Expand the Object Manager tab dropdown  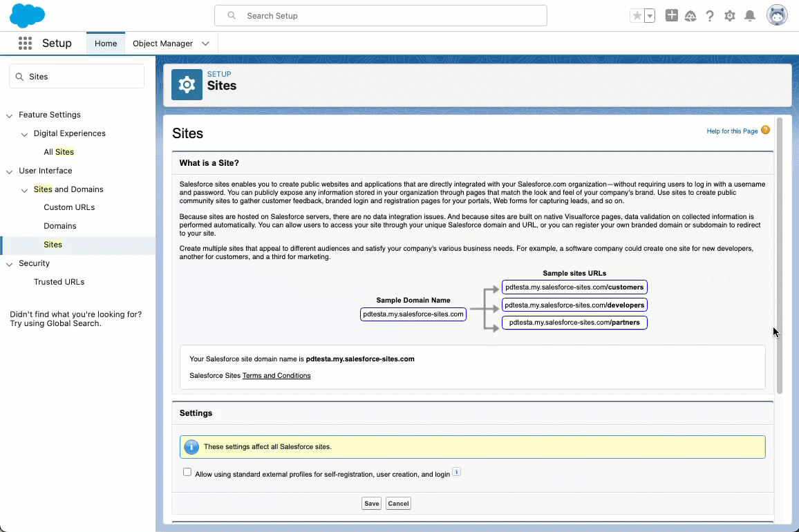[x=205, y=44]
